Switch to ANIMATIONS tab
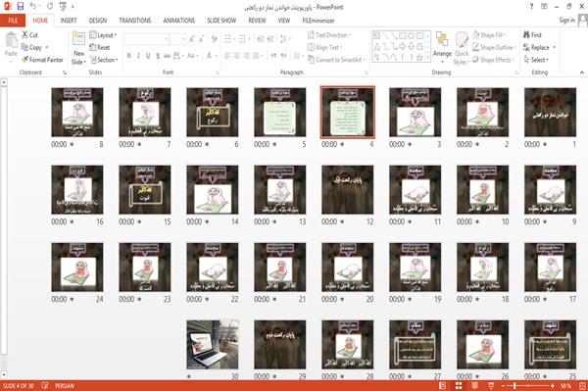The width and height of the screenshot is (588, 391). (179, 21)
